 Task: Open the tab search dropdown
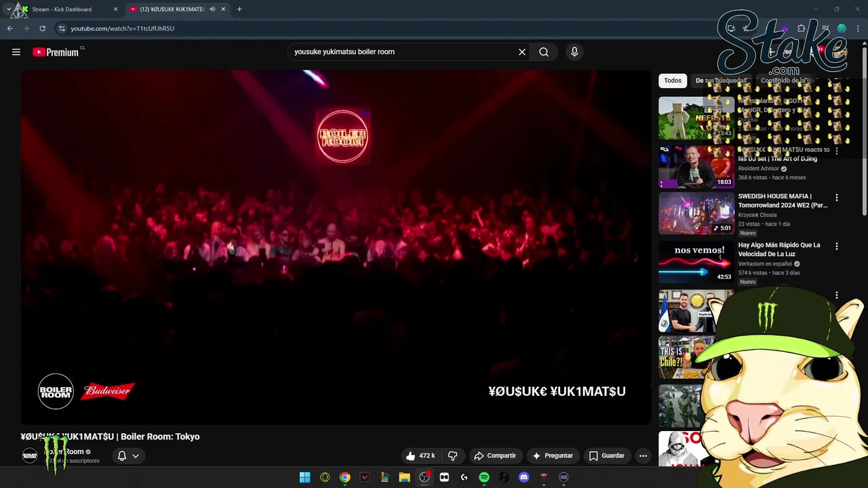point(8,9)
